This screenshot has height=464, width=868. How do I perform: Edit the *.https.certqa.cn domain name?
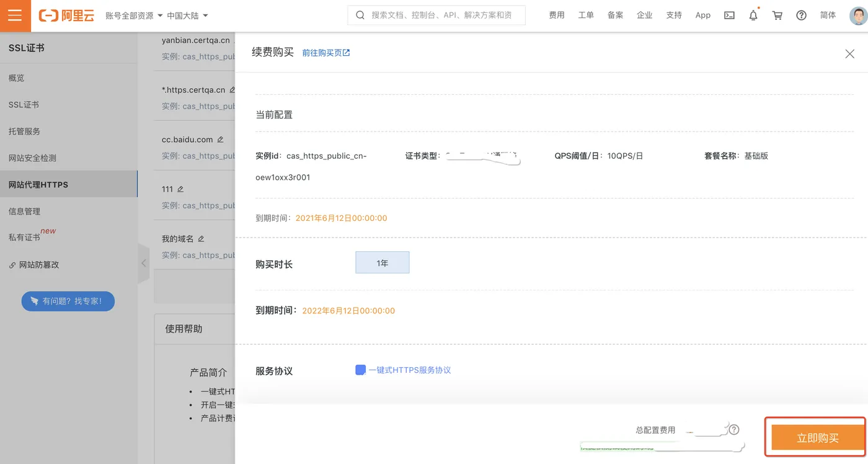(x=232, y=90)
